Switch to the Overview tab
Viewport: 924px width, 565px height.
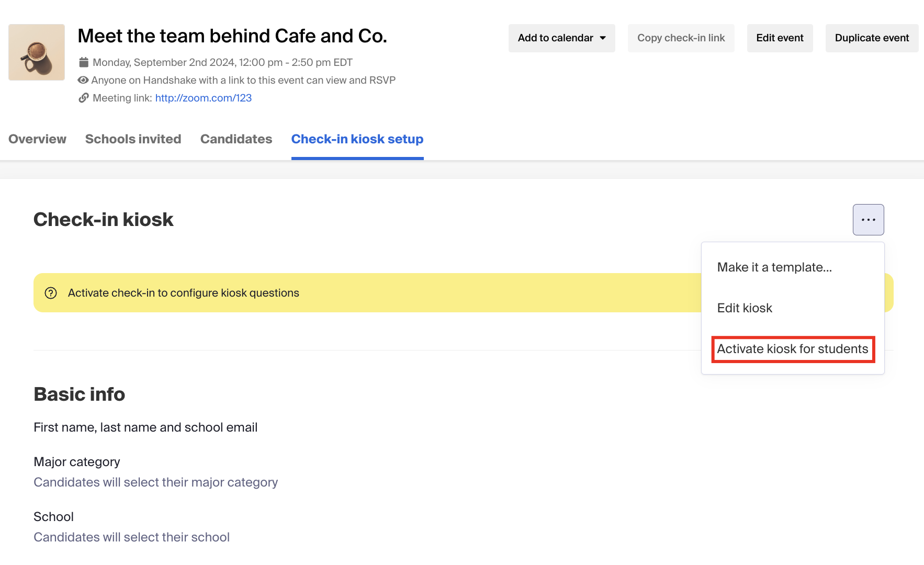tap(37, 139)
